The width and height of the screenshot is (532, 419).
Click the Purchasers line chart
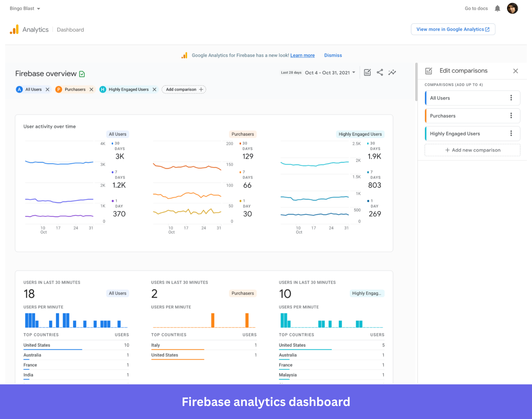click(x=187, y=182)
